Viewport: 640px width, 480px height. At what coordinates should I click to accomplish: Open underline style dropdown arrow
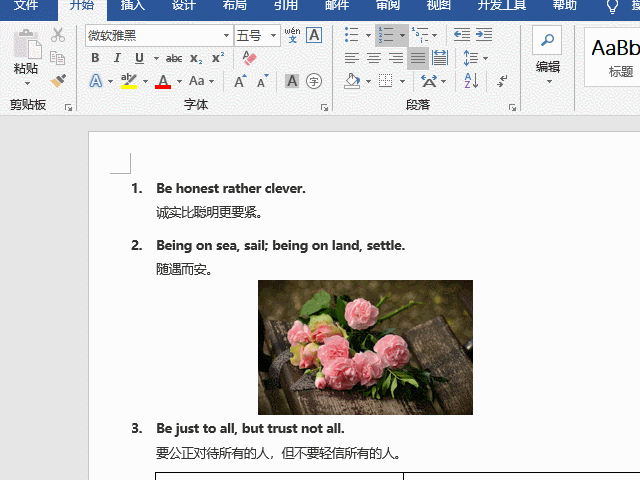tap(156, 58)
